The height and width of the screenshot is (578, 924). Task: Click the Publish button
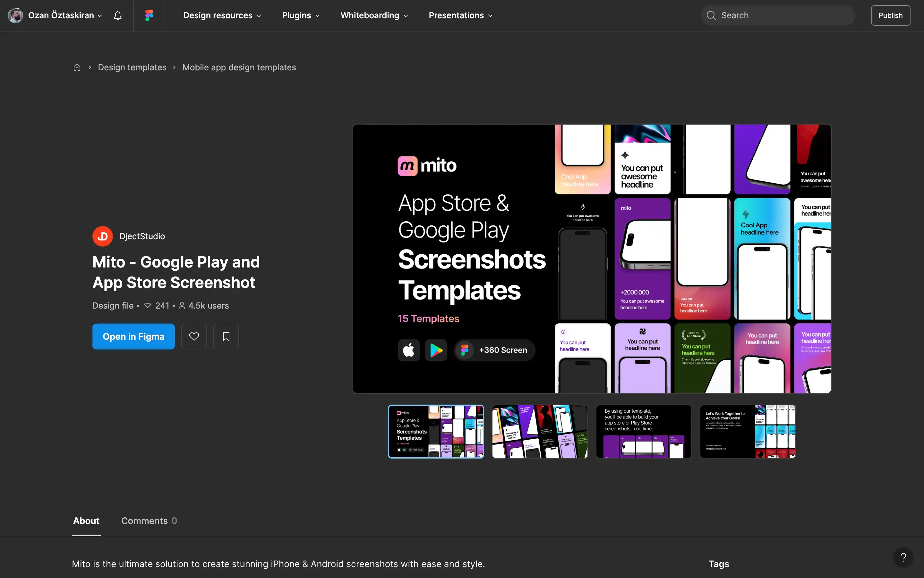[890, 15]
